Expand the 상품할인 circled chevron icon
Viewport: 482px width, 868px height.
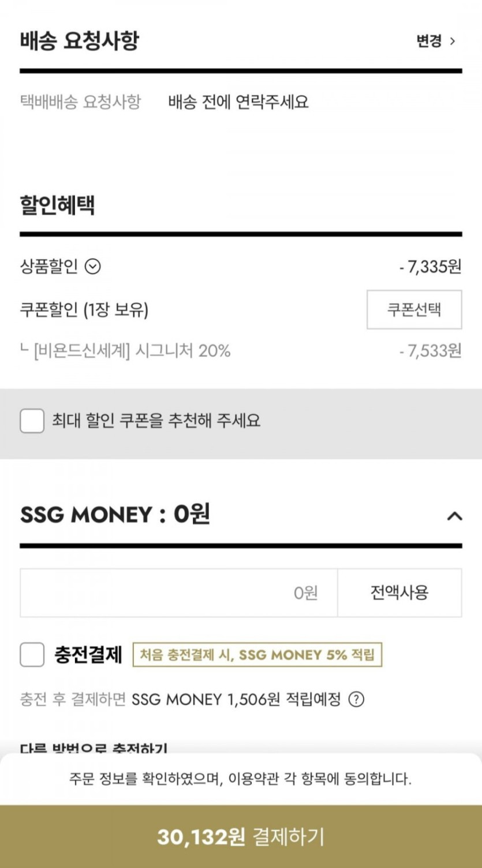pyautogui.click(x=93, y=267)
